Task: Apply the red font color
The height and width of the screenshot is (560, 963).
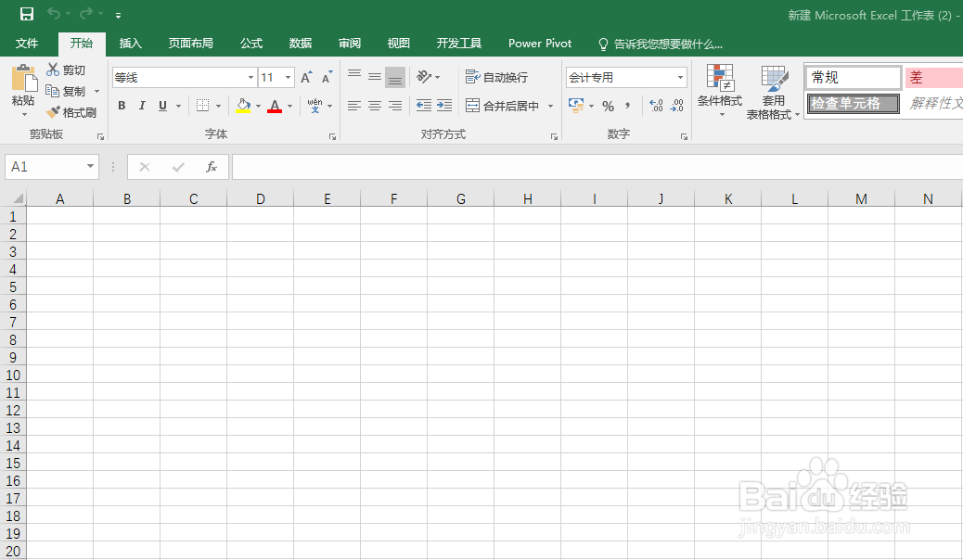Action: [x=275, y=106]
